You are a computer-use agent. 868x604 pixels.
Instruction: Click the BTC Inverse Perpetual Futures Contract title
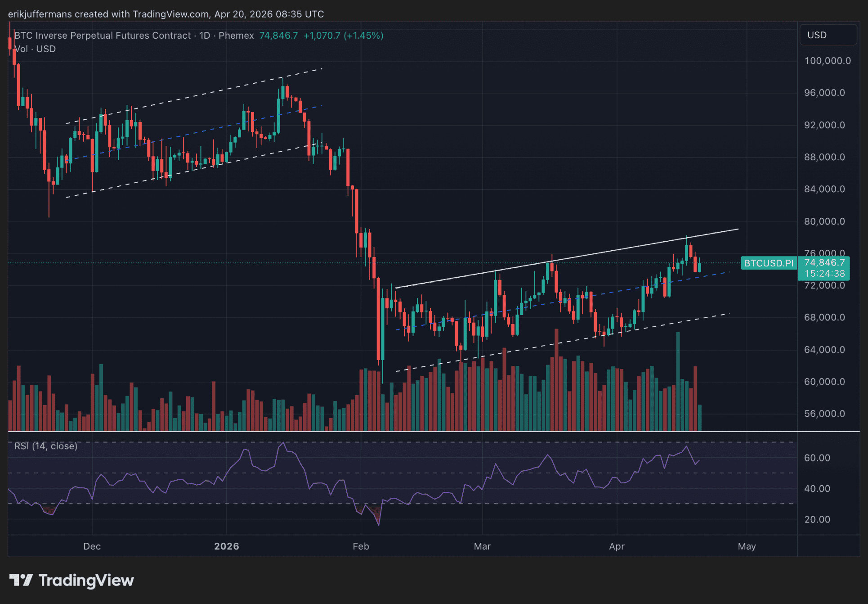(x=103, y=36)
